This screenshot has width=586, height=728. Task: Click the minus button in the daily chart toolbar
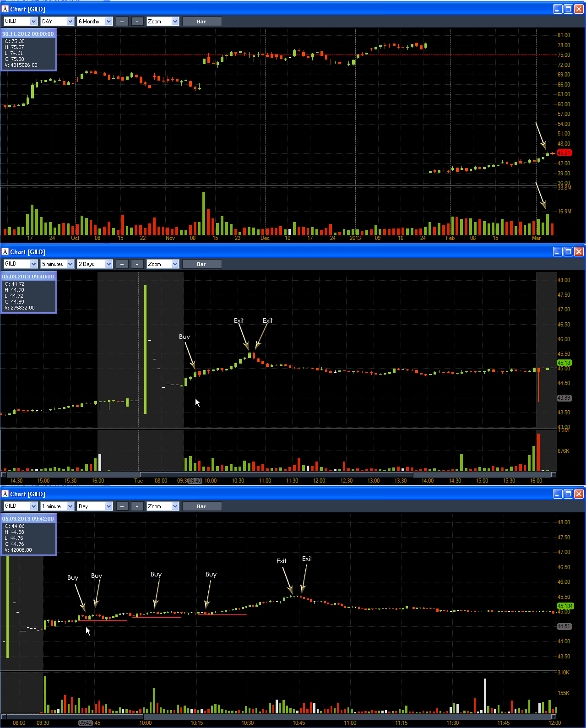(137, 22)
